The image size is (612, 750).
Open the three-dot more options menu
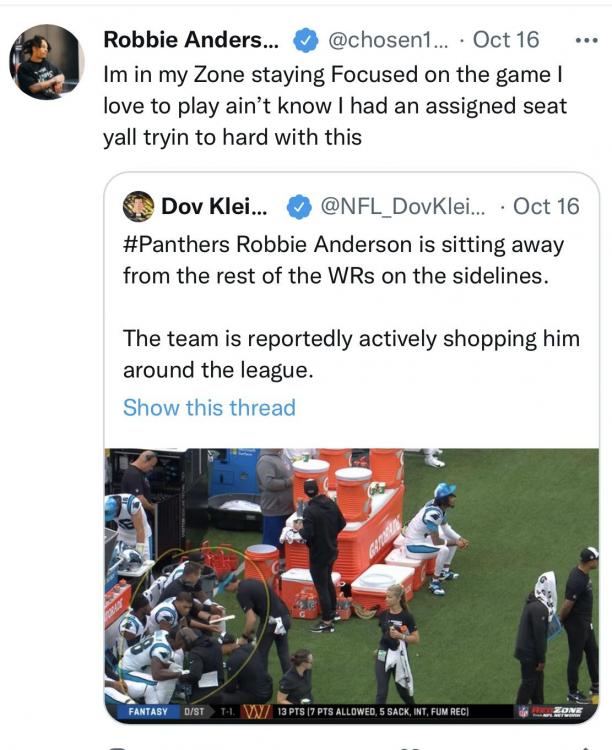pos(583,40)
